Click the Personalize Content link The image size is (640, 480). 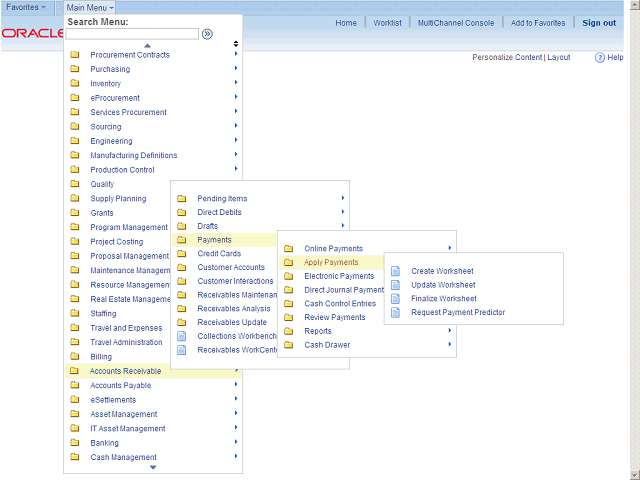(x=507, y=58)
